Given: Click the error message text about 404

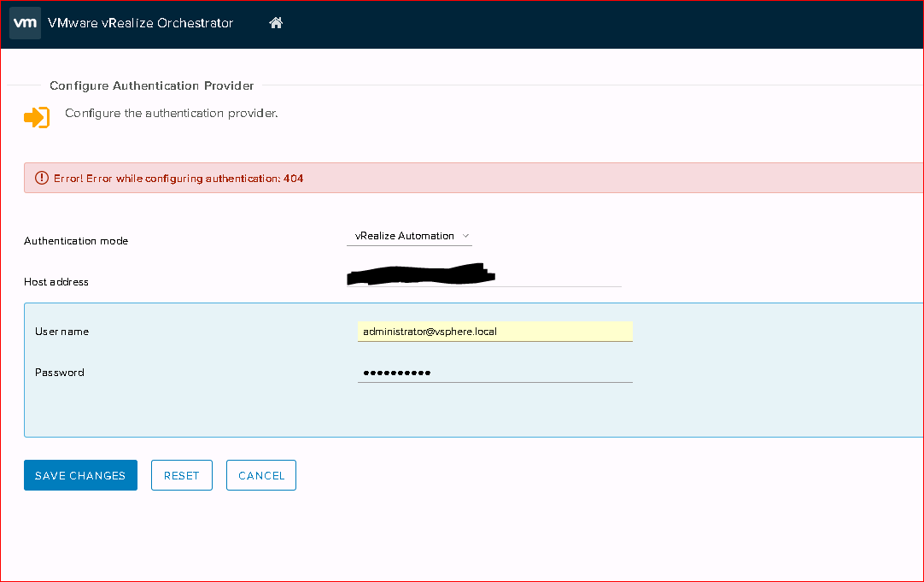Looking at the screenshot, I should point(178,178).
